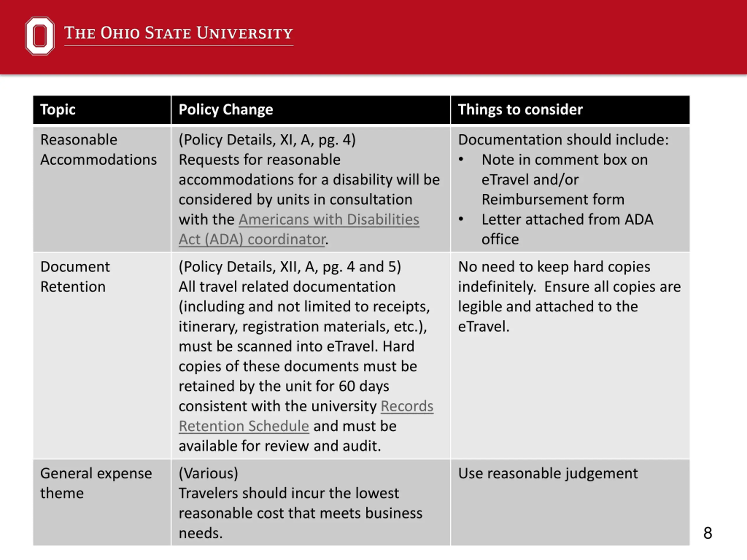
Task: Click the Travelers should incur lowest cost text
Action: 301,513
